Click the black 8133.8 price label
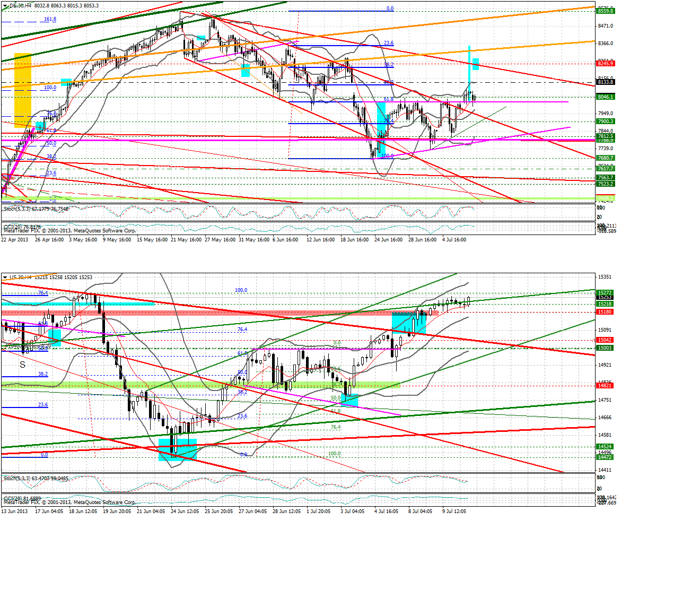Screen dimensions: 700x590 point(605,82)
